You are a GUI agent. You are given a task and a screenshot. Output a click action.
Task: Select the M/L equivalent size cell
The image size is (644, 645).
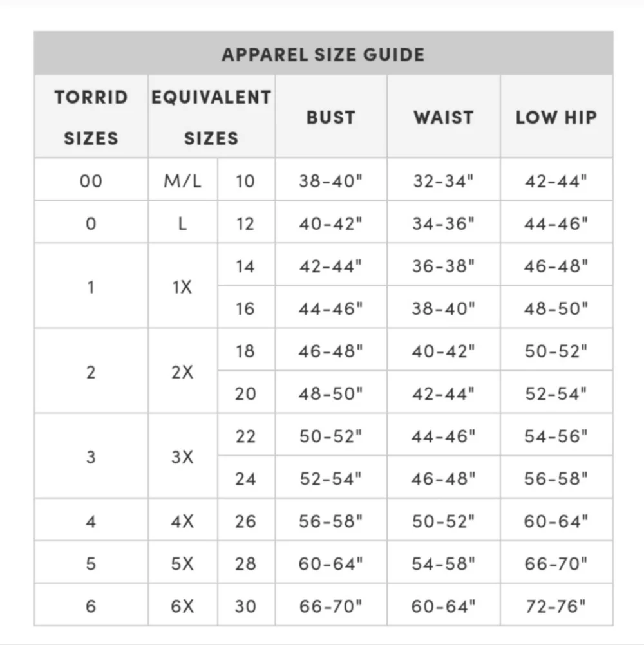[x=182, y=181]
